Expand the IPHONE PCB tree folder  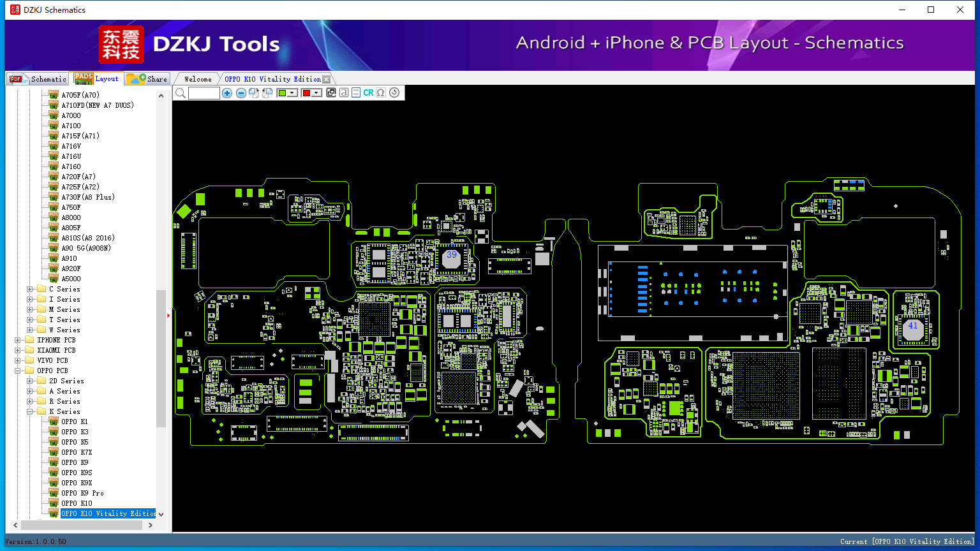[x=17, y=340]
